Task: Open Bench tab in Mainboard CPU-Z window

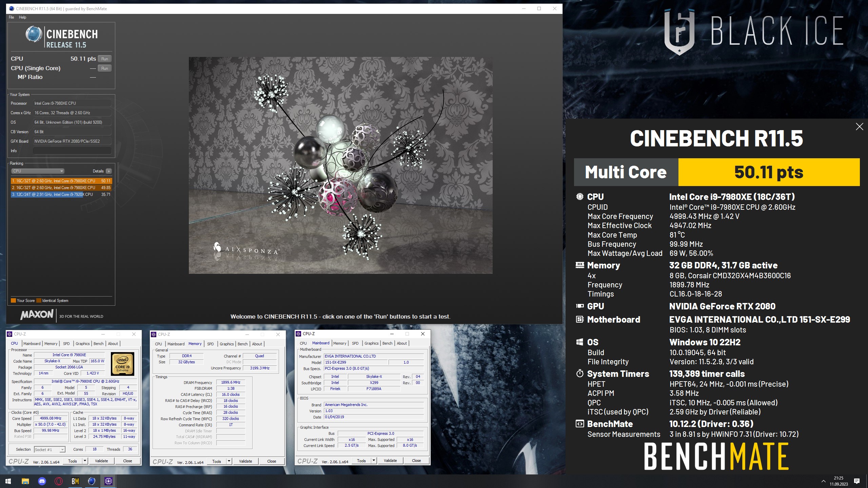Action: click(388, 343)
